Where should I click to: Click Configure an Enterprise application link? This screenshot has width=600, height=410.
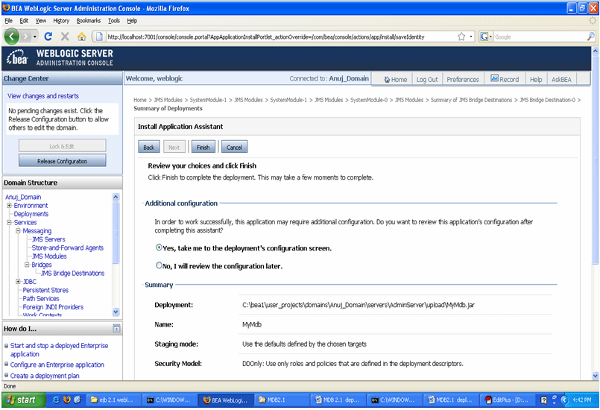(x=57, y=364)
